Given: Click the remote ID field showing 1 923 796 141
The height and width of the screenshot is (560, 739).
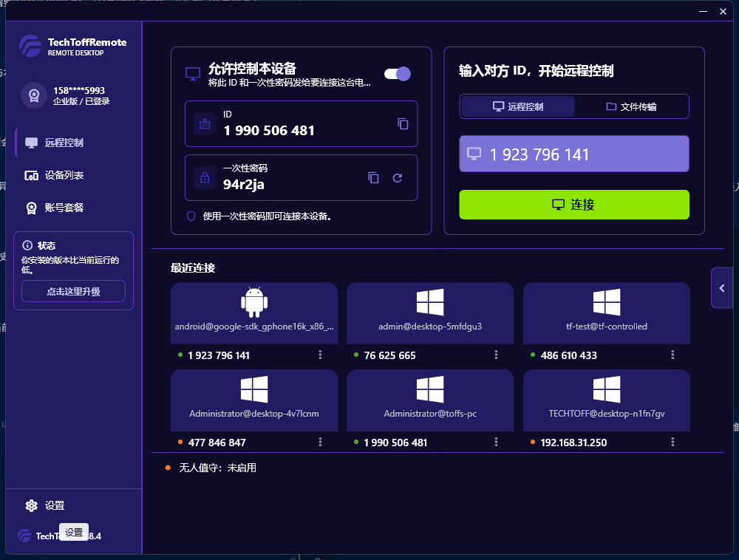Looking at the screenshot, I should [x=574, y=154].
